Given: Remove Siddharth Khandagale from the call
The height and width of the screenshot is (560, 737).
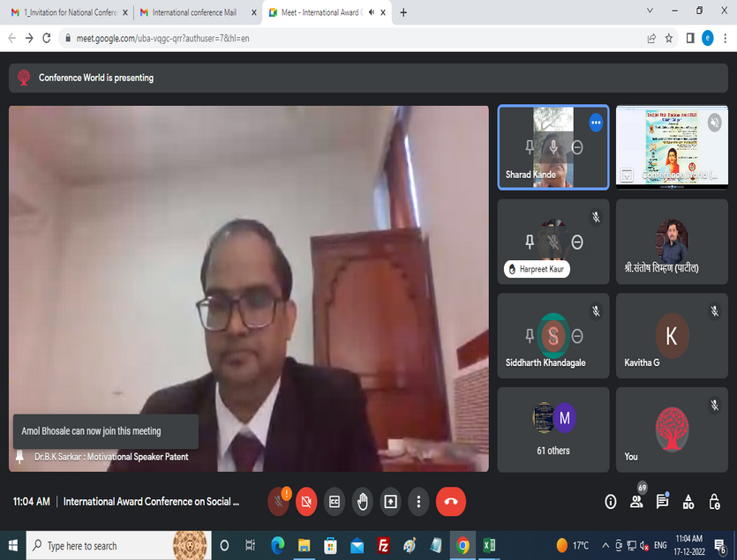Looking at the screenshot, I should (577, 336).
